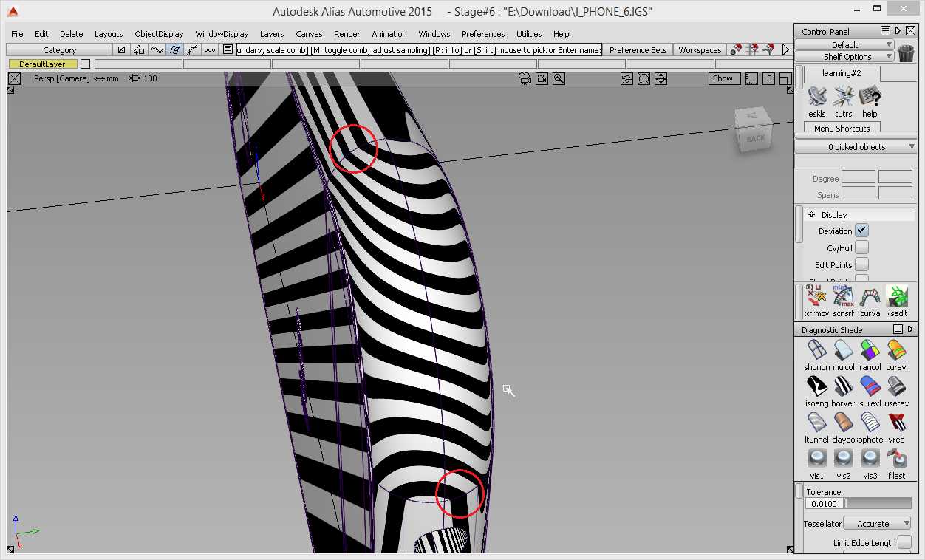Select the vis1 shader preset
The image size is (925, 560).
pos(816,459)
